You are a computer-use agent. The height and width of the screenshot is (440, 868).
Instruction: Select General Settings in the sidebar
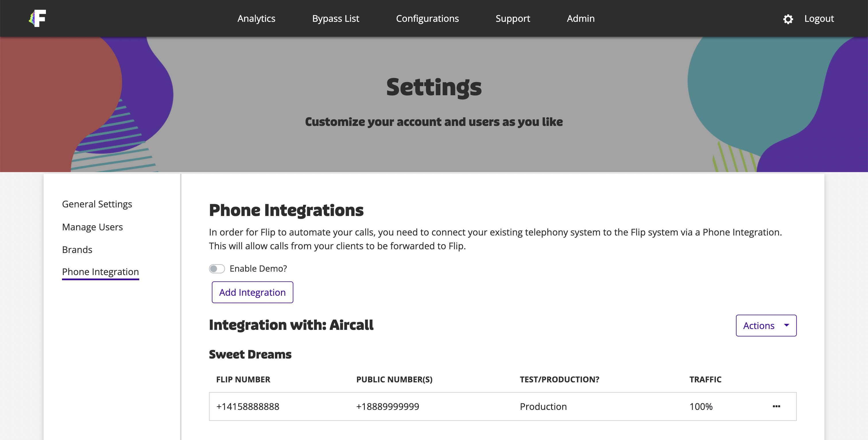(x=97, y=204)
